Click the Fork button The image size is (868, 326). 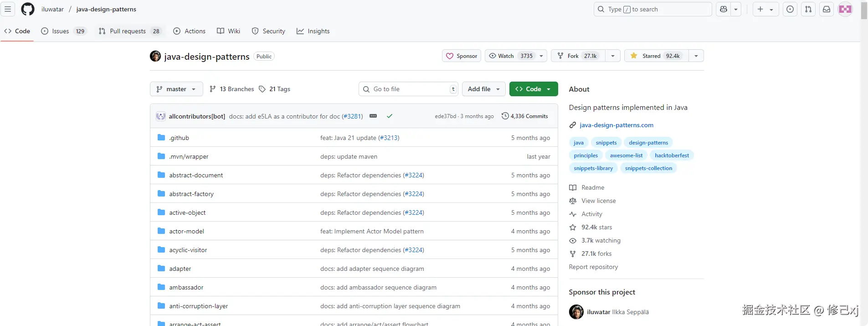coord(578,56)
